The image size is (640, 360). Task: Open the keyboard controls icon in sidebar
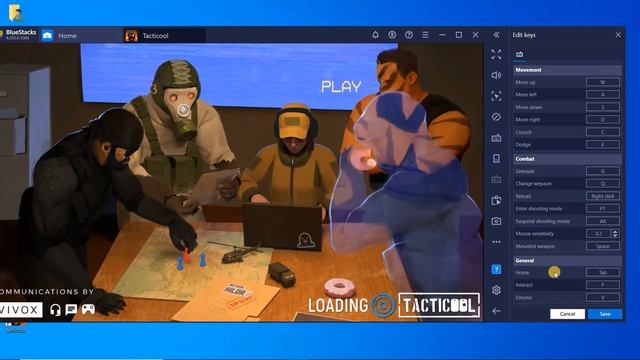tap(496, 138)
